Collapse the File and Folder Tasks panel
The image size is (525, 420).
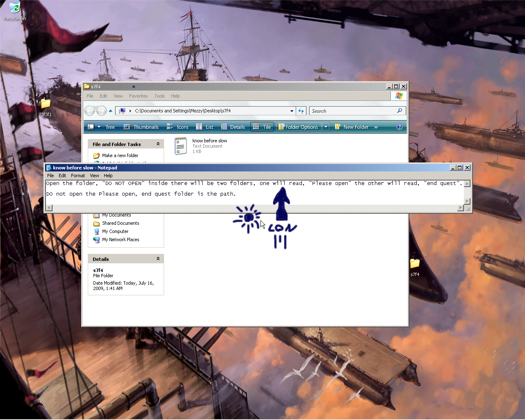[x=158, y=144]
